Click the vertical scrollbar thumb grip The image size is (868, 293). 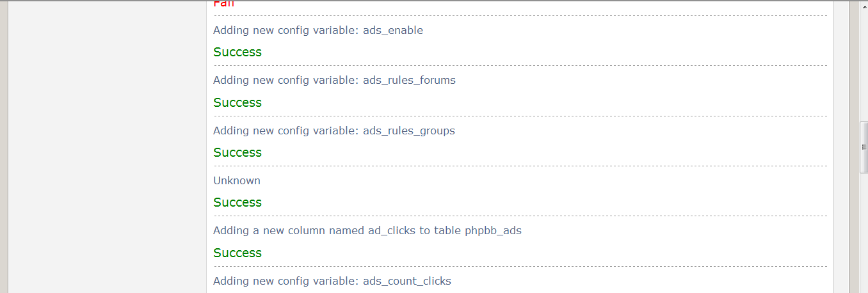[x=864, y=147]
